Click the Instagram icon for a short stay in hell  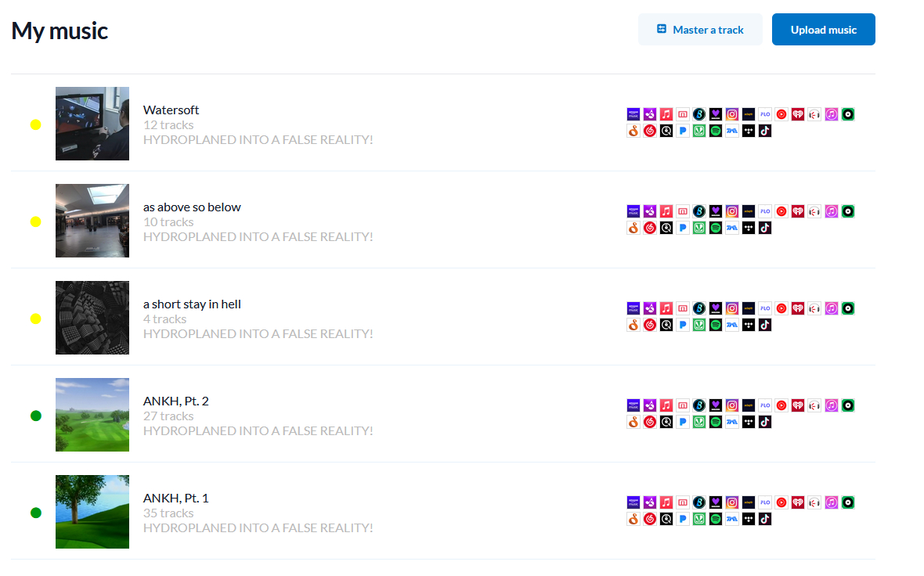click(x=732, y=308)
